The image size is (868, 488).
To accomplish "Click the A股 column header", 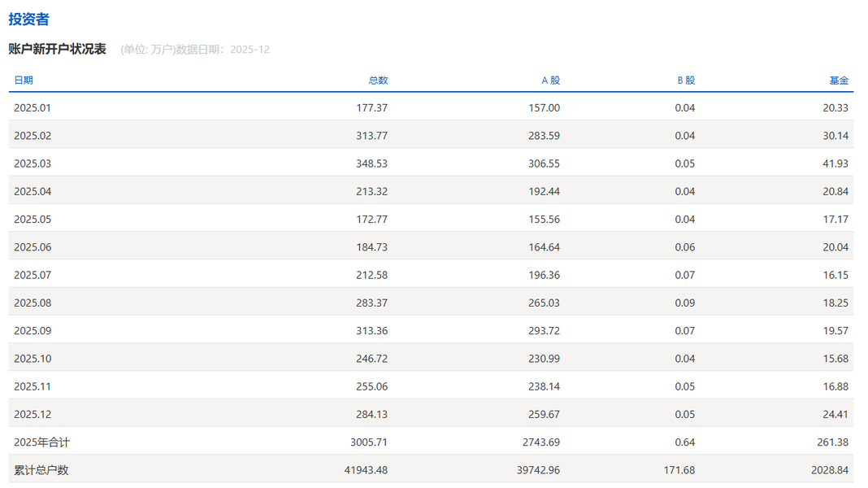I will coord(550,81).
